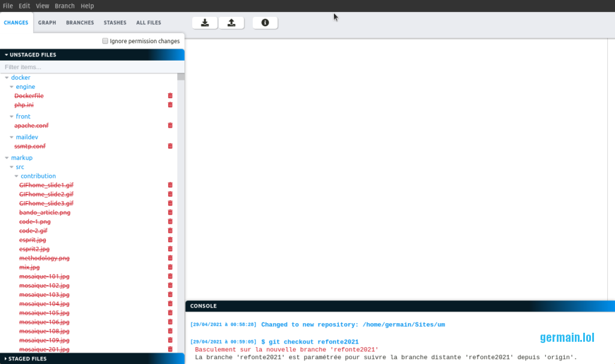Discard ssmtp.conf with its trash icon
Image resolution: width=615 pixels, height=364 pixels.
click(x=170, y=146)
